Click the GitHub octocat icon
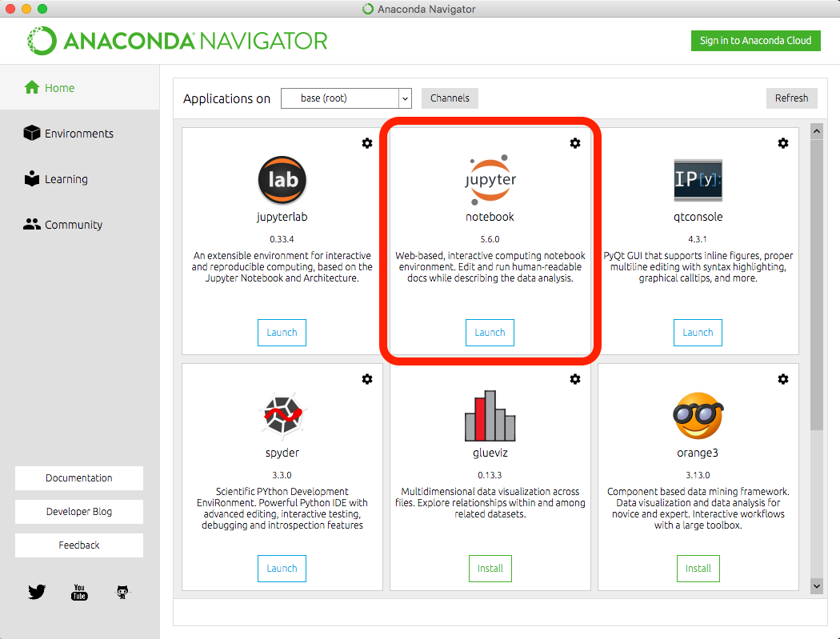 [x=122, y=593]
